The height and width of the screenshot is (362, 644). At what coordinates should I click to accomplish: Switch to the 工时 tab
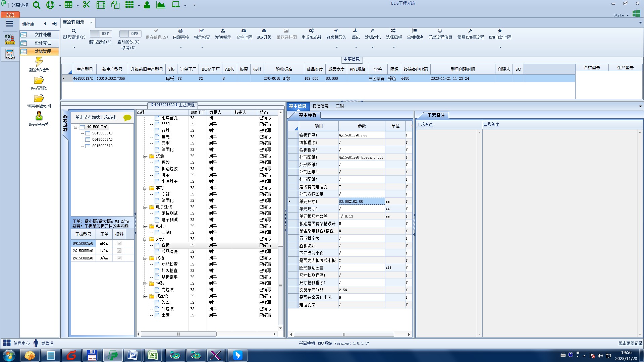tap(340, 106)
